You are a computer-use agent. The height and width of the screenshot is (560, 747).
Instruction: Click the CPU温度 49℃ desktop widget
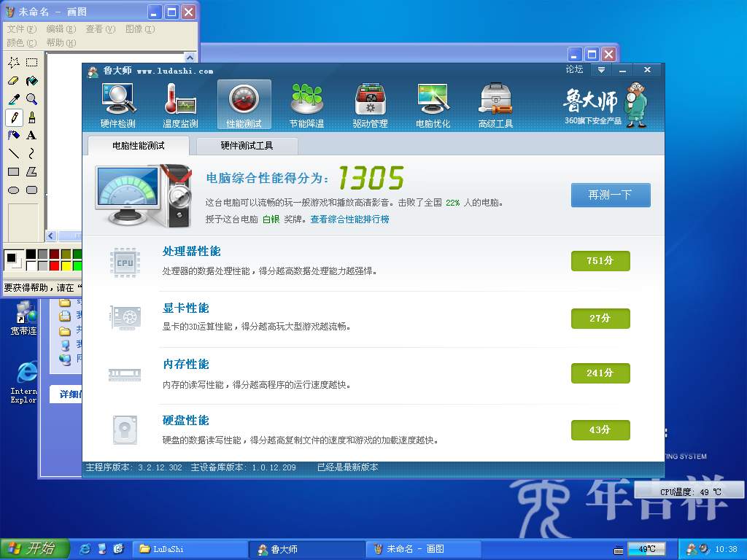point(689,491)
